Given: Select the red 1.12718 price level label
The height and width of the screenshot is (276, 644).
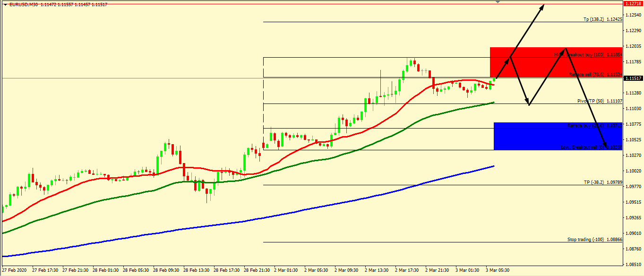Looking at the screenshot, I should pos(633,4).
